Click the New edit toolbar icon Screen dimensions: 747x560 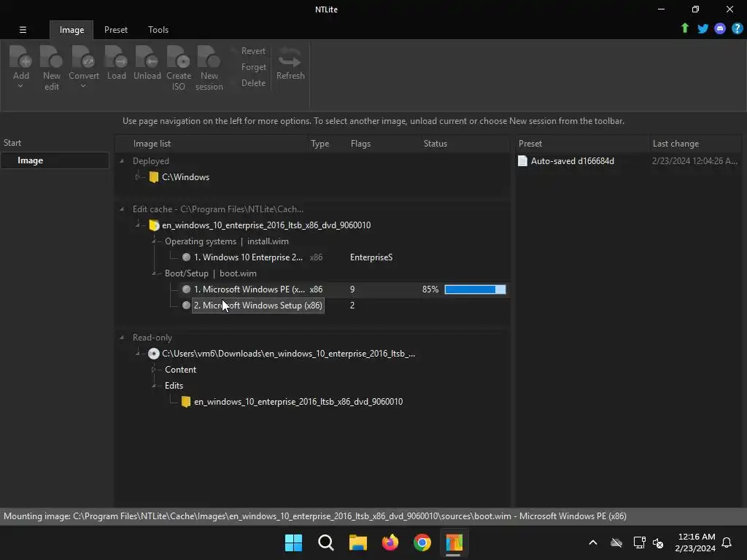tap(52, 57)
